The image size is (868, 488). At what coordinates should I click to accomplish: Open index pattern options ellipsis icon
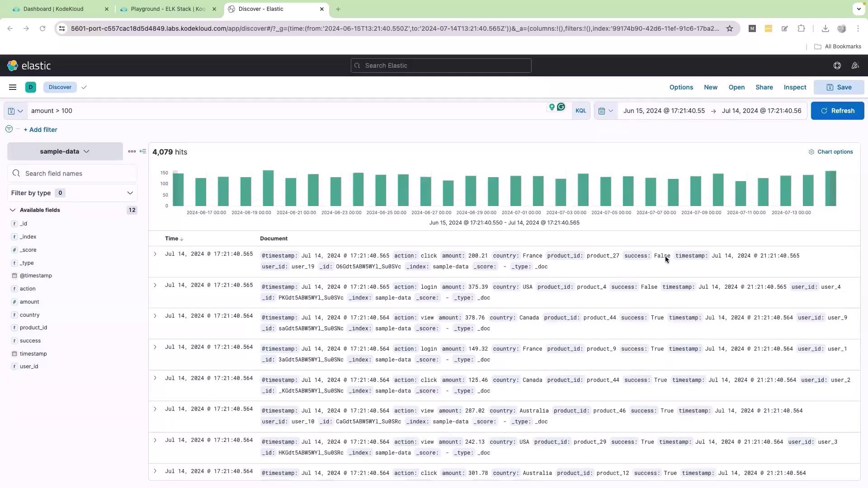132,151
